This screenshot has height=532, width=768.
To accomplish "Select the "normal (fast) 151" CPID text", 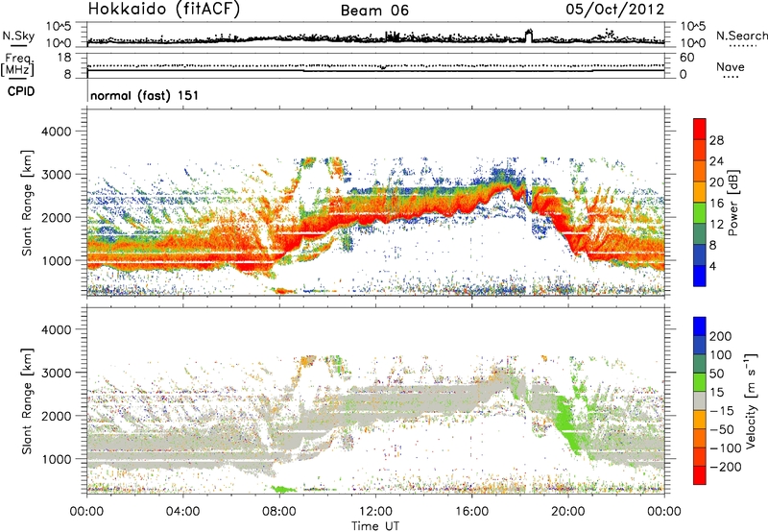I will 145,95.
